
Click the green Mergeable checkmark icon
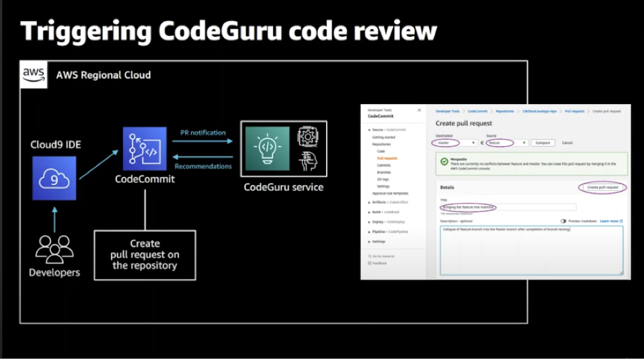(444, 162)
